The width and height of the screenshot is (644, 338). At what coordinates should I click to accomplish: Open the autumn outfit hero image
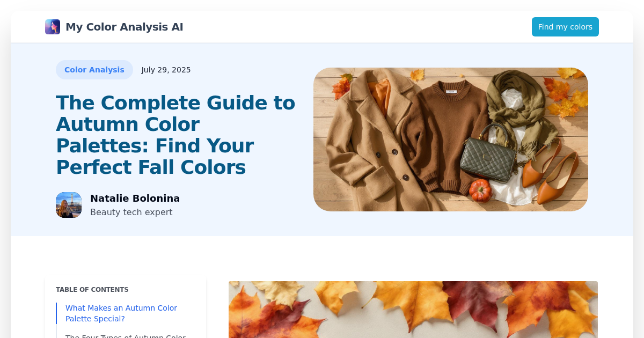coord(451,139)
